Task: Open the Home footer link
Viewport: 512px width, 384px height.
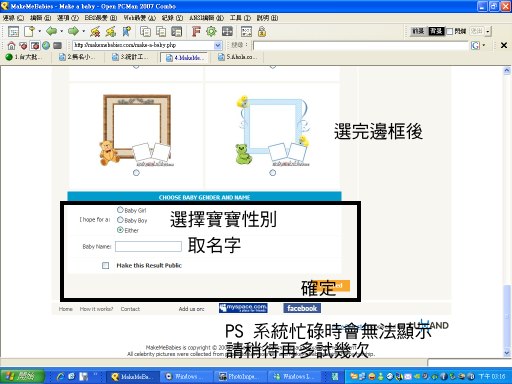Action: point(66,309)
